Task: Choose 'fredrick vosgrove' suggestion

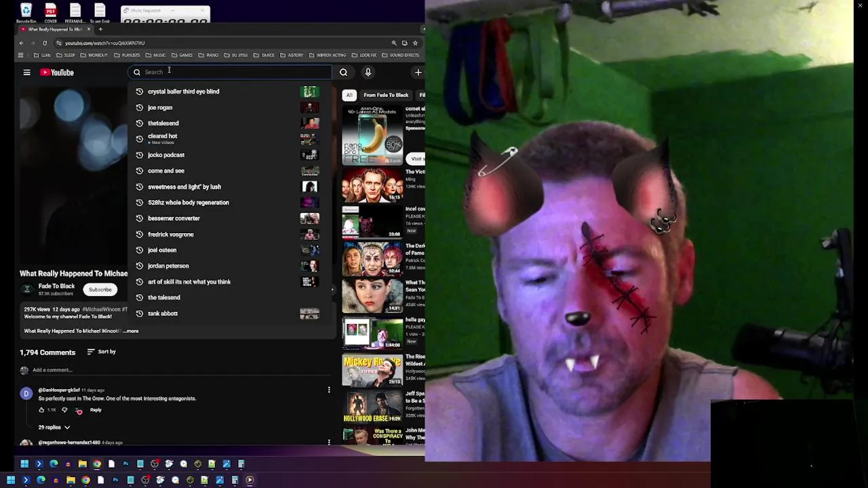Action: click(x=228, y=235)
